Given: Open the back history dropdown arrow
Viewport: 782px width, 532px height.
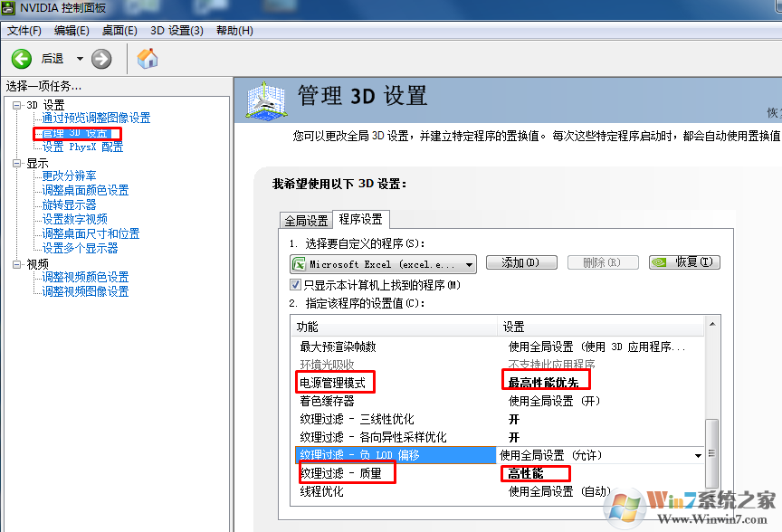Looking at the screenshot, I should (x=80, y=59).
